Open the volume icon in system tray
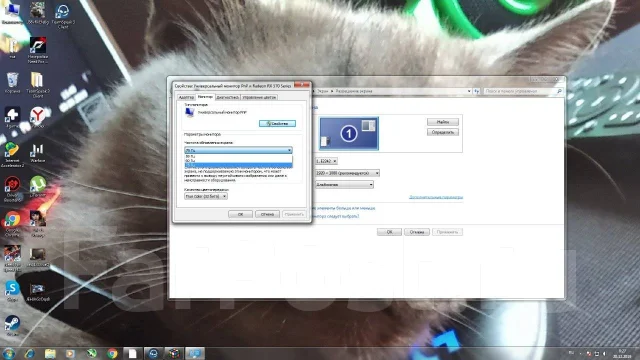Screen dimensions: 640x360 tap(604, 353)
